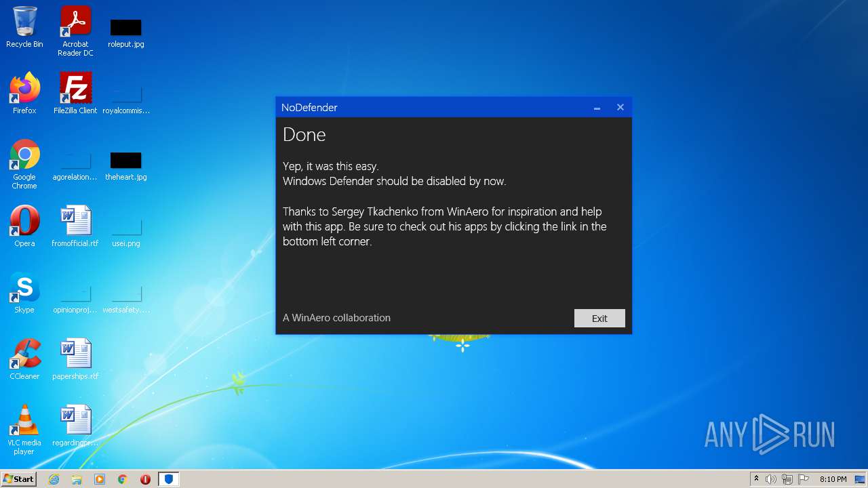Viewport: 868px width, 488px height.
Task: Select usei.png file on desktop
Action: (x=126, y=232)
